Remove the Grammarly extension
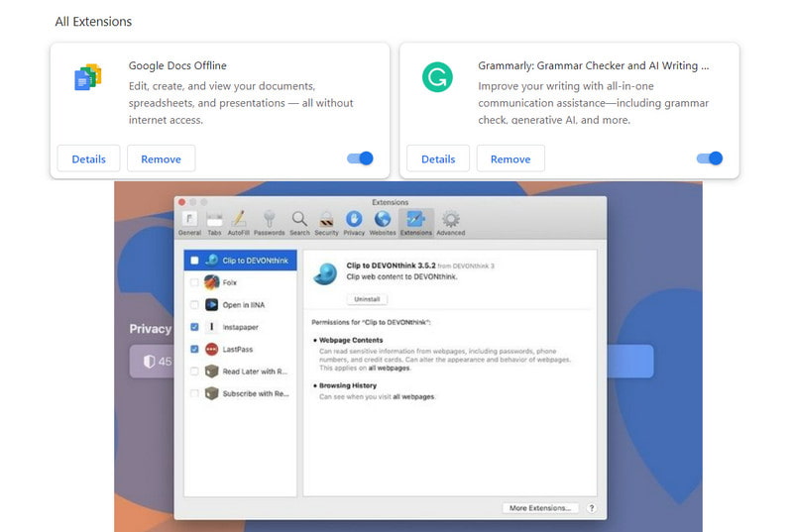This screenshot has height=532, width=793. point(510,159)
